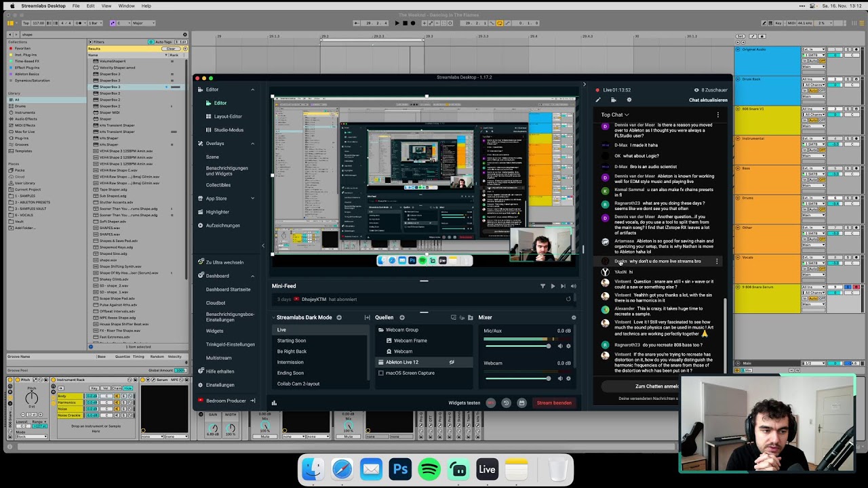The height and width of the screenshot is (488, 868).
Task: Open Photoshop from the Dock
Action: pos(400,469)
